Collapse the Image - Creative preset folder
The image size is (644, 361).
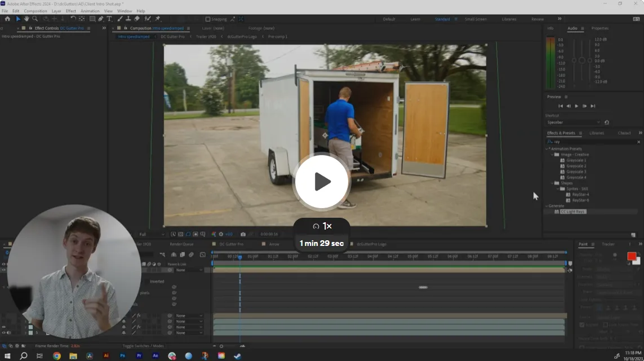coord(552,155)
